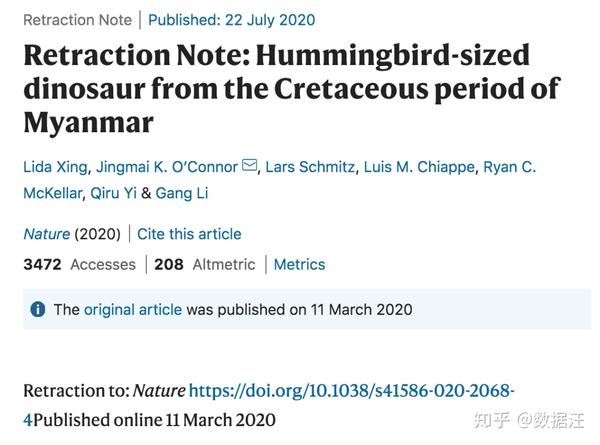Open Qiru Yi author details
Viewport: 600px width, 445px height.
click(x=113, y=193)
